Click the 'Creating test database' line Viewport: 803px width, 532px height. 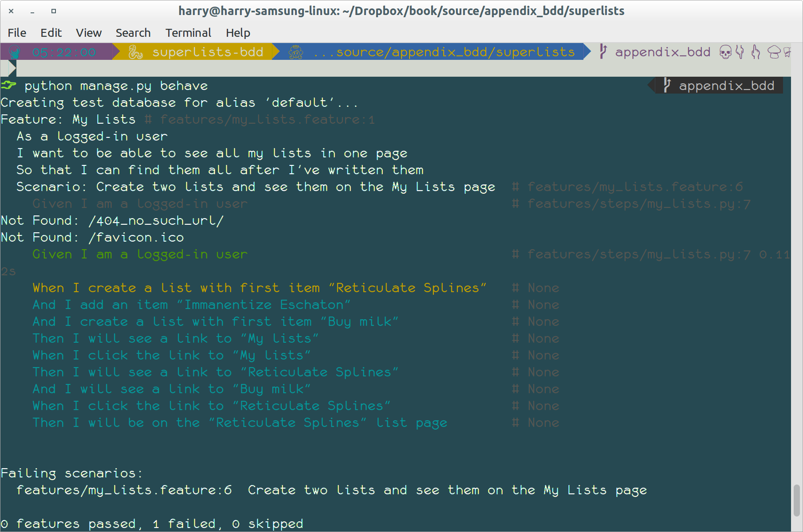179,103
